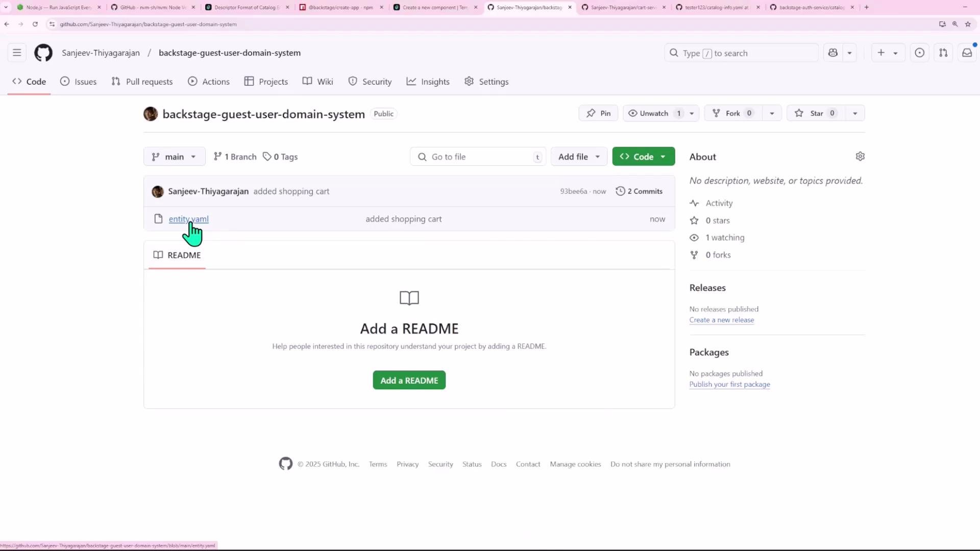Click the commit author avatar in commit row

tap(158, 191)
